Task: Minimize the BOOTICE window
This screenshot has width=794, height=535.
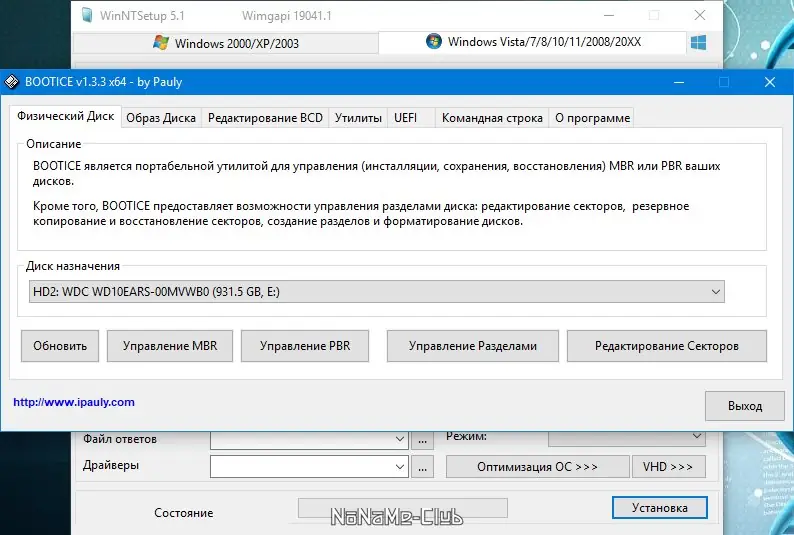Action: (679, 82)
